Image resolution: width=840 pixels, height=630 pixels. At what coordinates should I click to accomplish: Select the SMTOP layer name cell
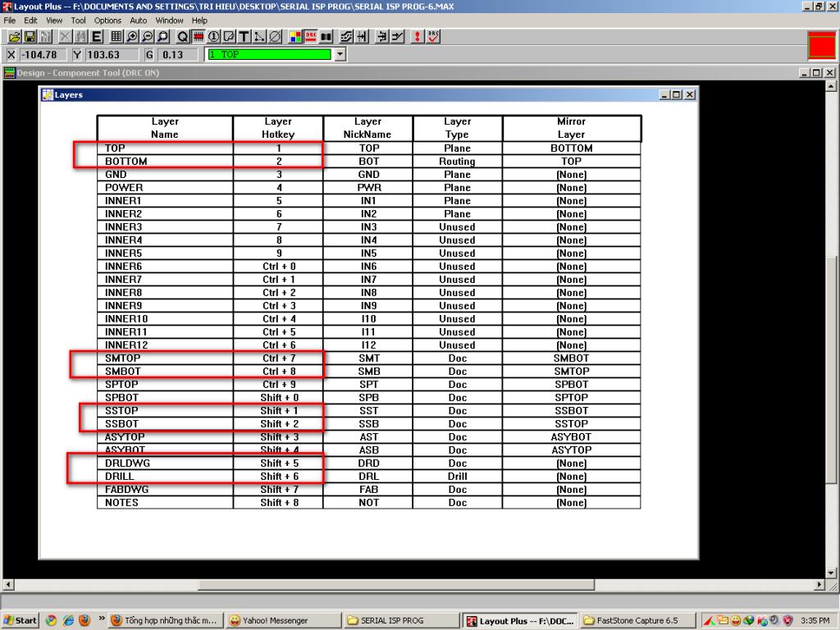click(165, 358)
